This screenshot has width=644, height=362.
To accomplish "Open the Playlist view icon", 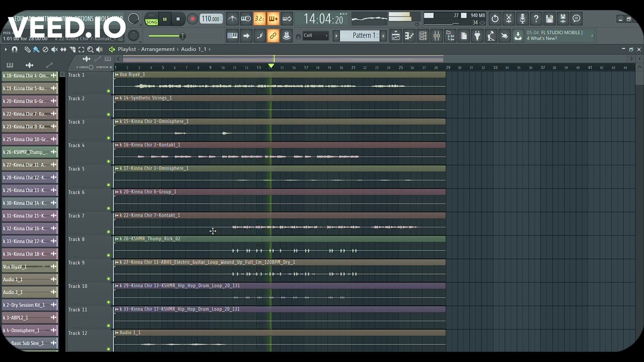I will pyautogui.click(x=396, y=36).
